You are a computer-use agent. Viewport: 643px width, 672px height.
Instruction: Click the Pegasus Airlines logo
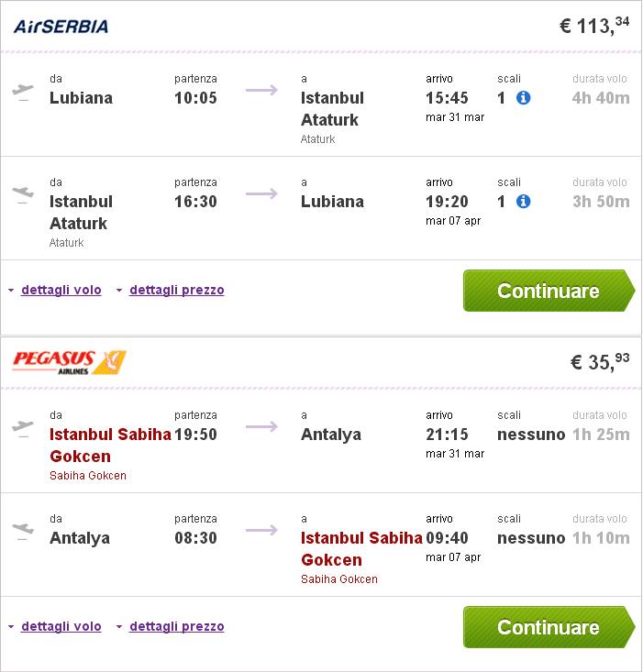click(69, 362)
